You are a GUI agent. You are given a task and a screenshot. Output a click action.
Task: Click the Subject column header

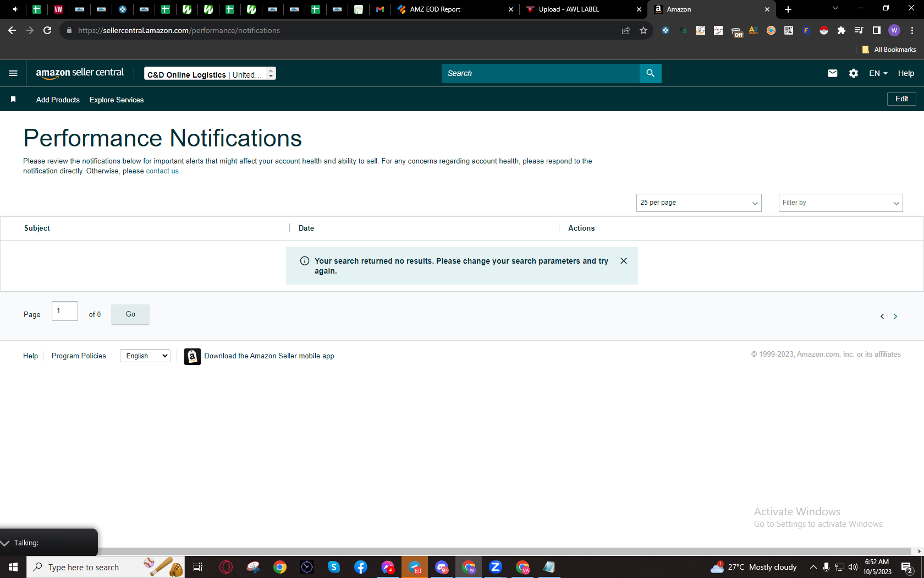37,228
